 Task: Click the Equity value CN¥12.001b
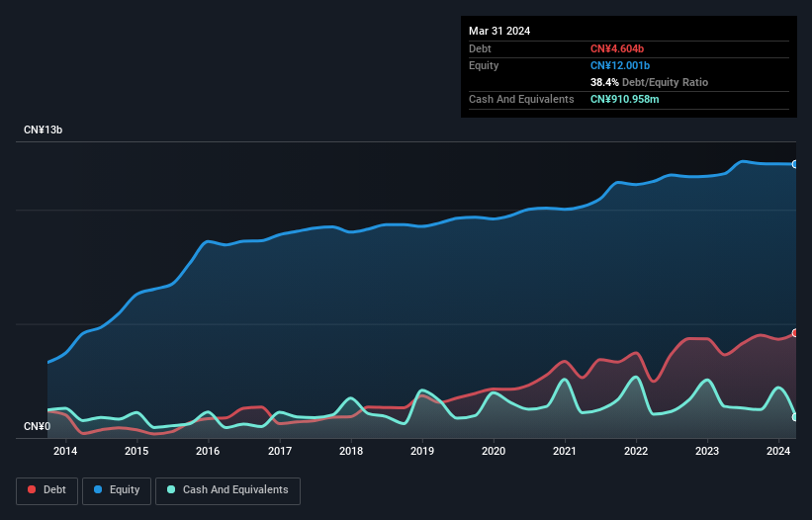(x=620, y=65)
